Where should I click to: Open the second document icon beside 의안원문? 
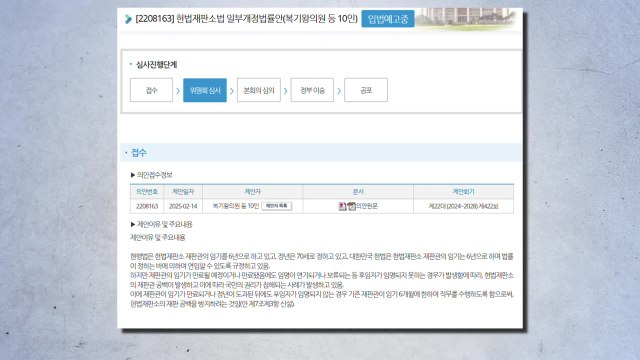[x=351, y=207]
